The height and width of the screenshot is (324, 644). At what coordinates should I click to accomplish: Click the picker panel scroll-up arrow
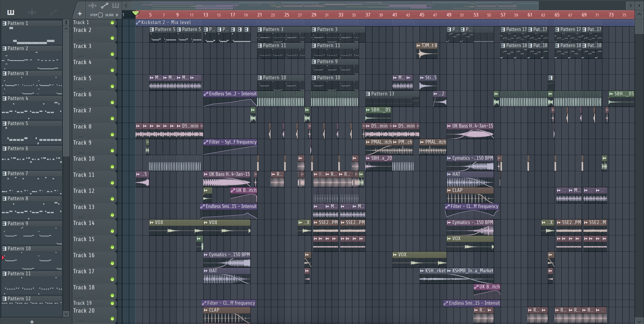click(66, 29)
